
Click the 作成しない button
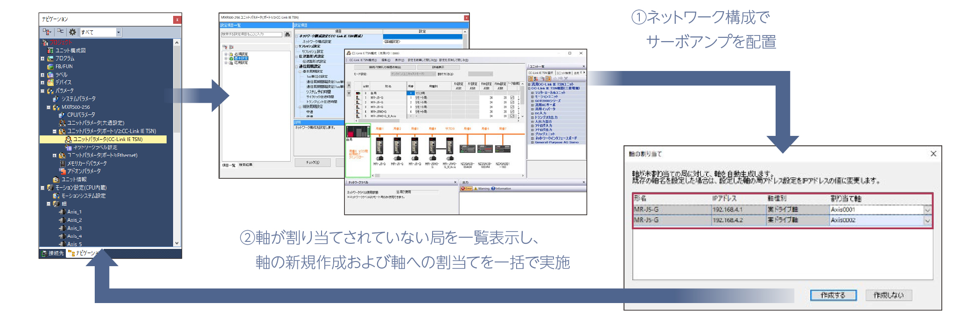point(889,295)
